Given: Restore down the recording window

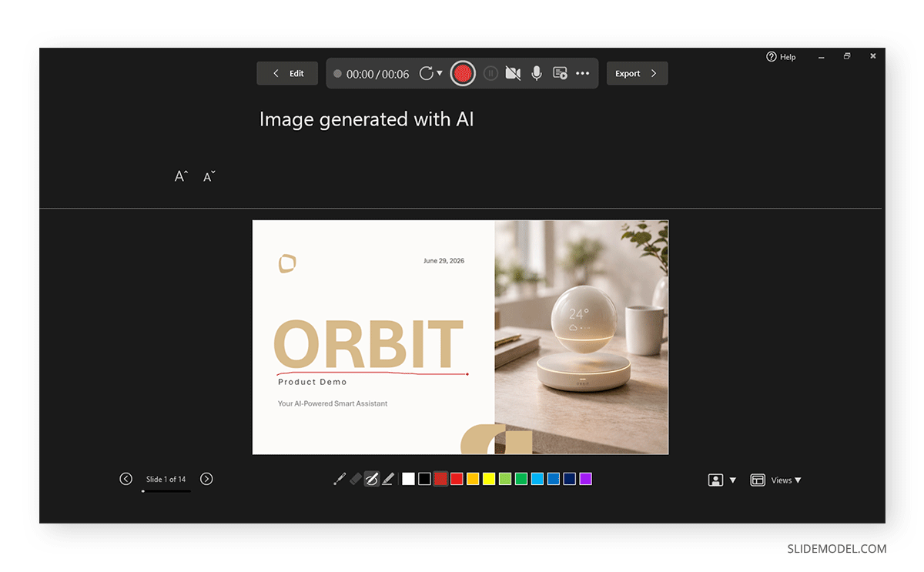Looking at the screenshot, I should (847, 56).
